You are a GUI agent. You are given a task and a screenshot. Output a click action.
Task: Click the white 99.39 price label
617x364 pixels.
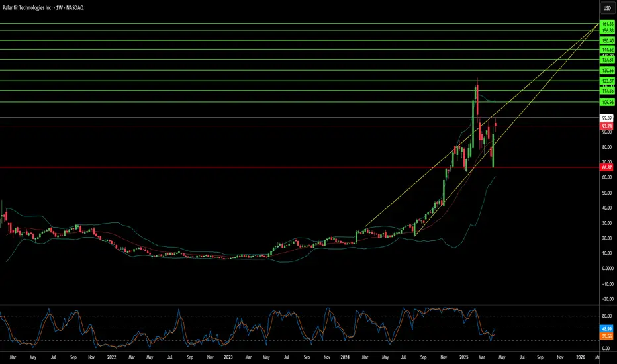[x=607, y=118]
